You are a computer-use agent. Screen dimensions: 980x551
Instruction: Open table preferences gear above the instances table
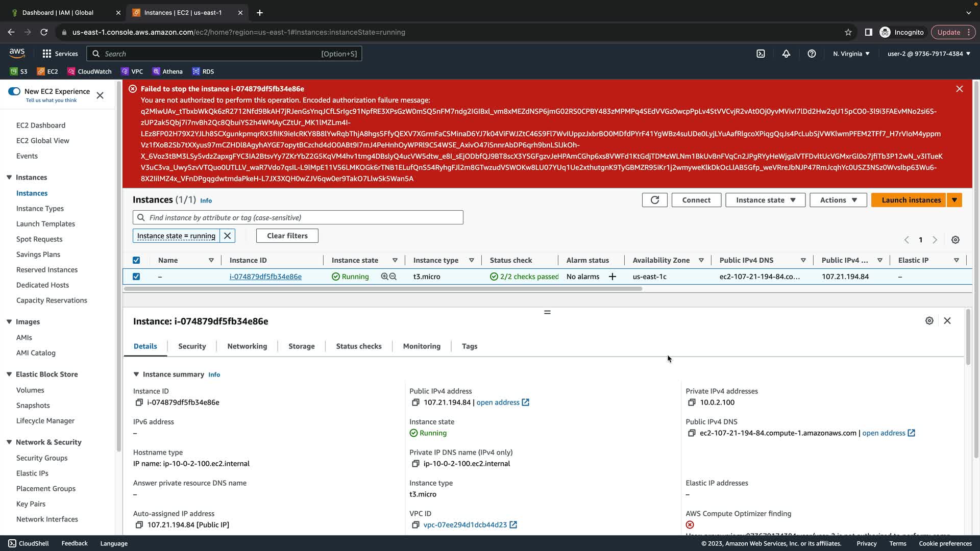[955, 240]
